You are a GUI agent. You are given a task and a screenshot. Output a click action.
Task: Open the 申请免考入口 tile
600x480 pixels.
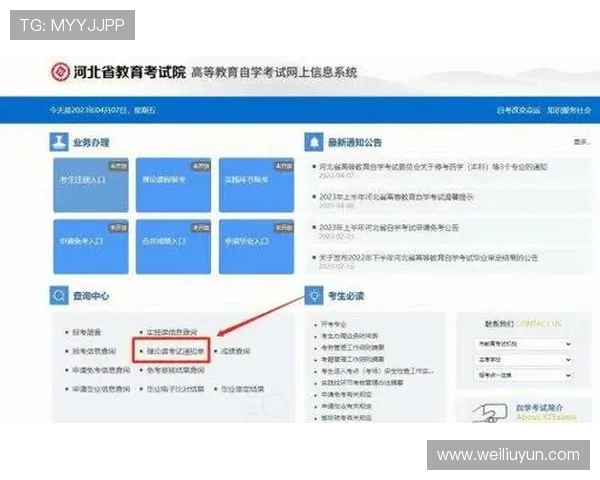(x=91, y=247)
